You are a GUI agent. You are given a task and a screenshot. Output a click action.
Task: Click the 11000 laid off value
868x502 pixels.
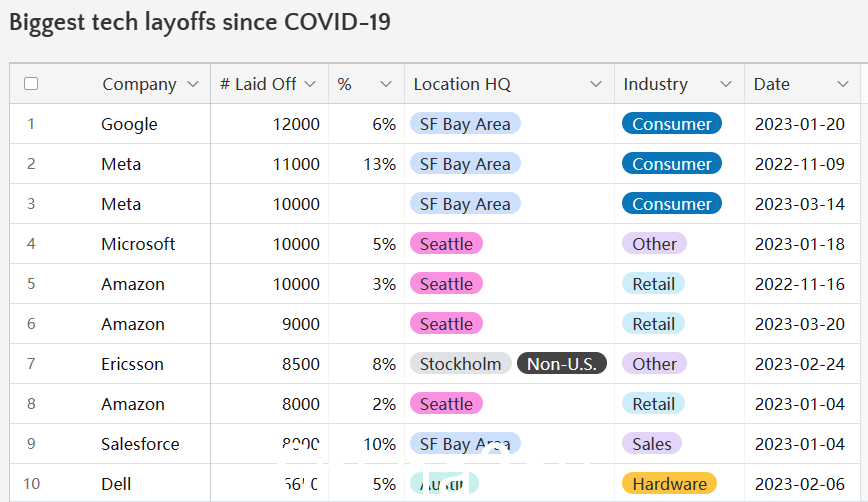click(296, 164)
